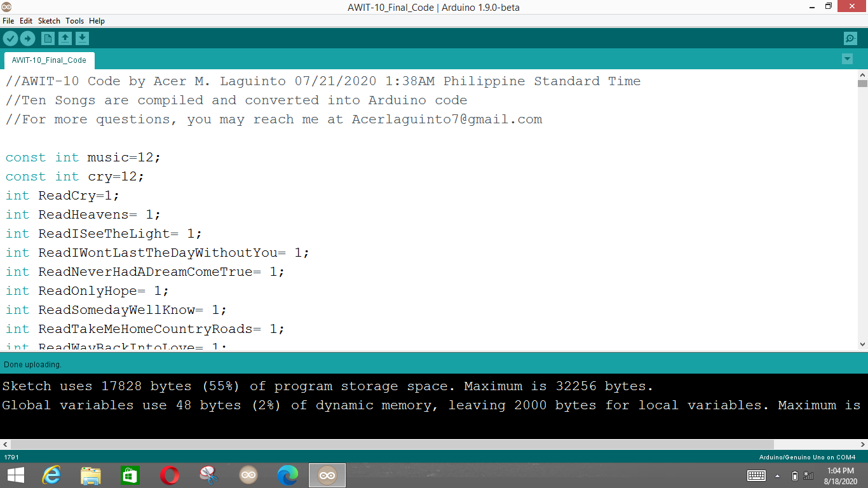Image resolution: width=868 pixels, height=488 pixels.
Task: Open the tab options dropdown arrow
Action: [847, 59]
